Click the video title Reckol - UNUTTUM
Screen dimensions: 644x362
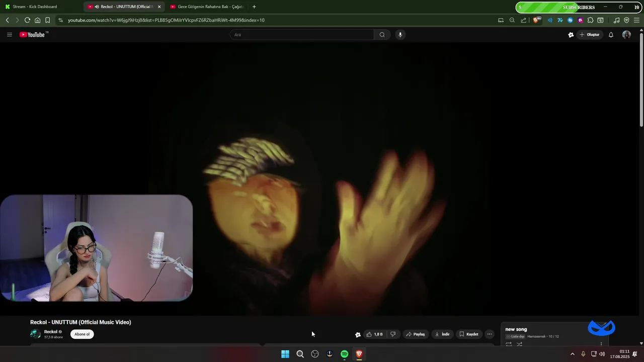click(x=80, y=322)
